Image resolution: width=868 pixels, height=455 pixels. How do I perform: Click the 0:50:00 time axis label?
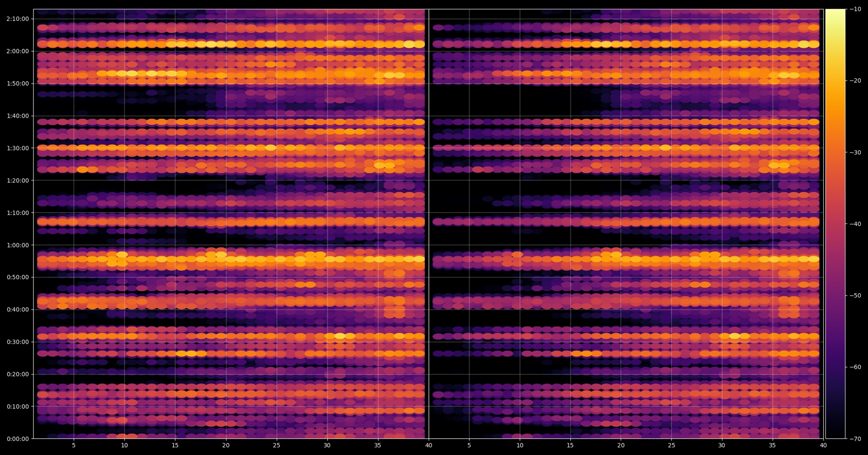[x=18, y=277]
